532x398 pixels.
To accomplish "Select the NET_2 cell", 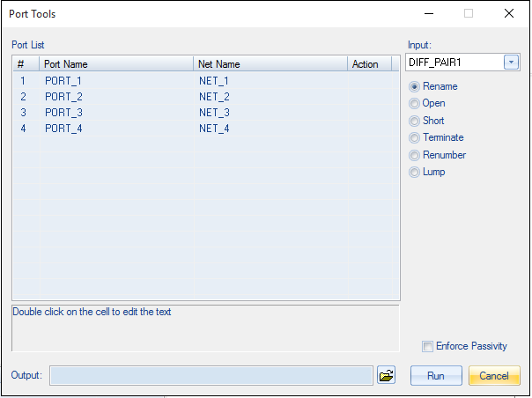I will point(214,97).
